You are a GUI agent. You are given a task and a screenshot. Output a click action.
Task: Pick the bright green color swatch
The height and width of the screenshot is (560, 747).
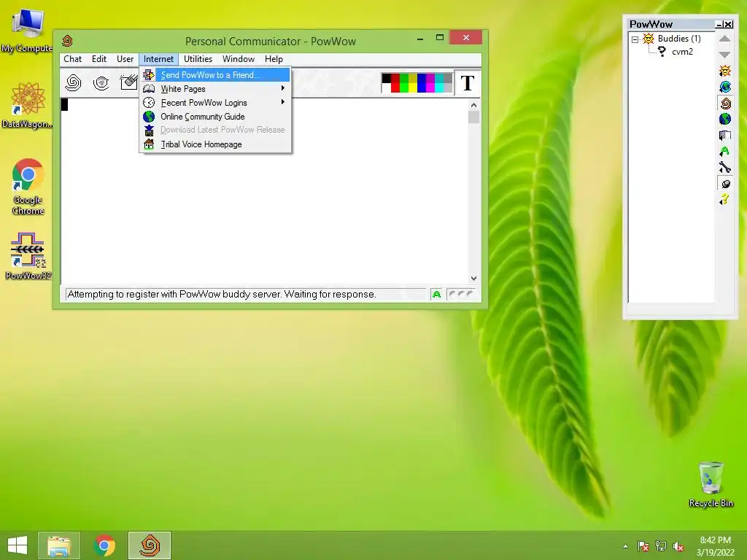pyautogui.click(x=404, y=87)
